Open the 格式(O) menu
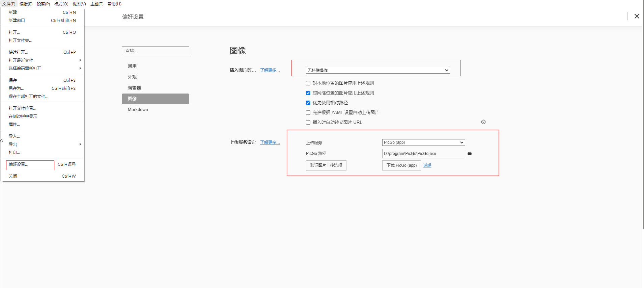 pos(61,4)
